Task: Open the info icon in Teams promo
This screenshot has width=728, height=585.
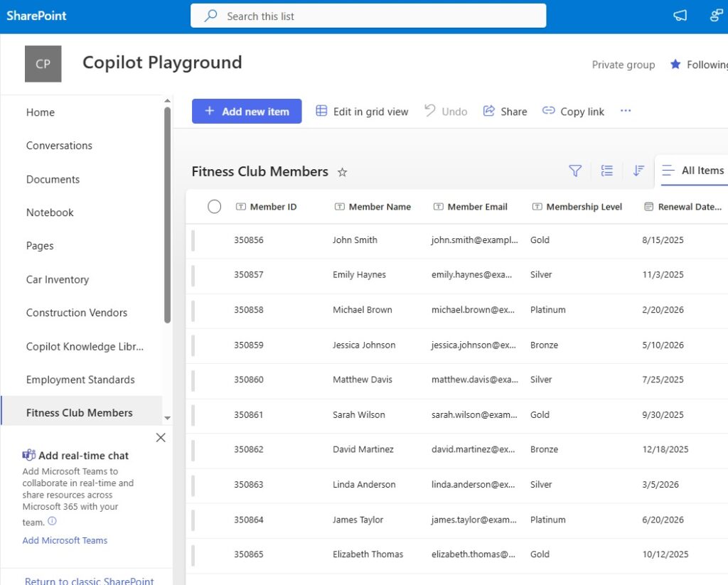Action: pyautogui.click(x=52, y=521)
